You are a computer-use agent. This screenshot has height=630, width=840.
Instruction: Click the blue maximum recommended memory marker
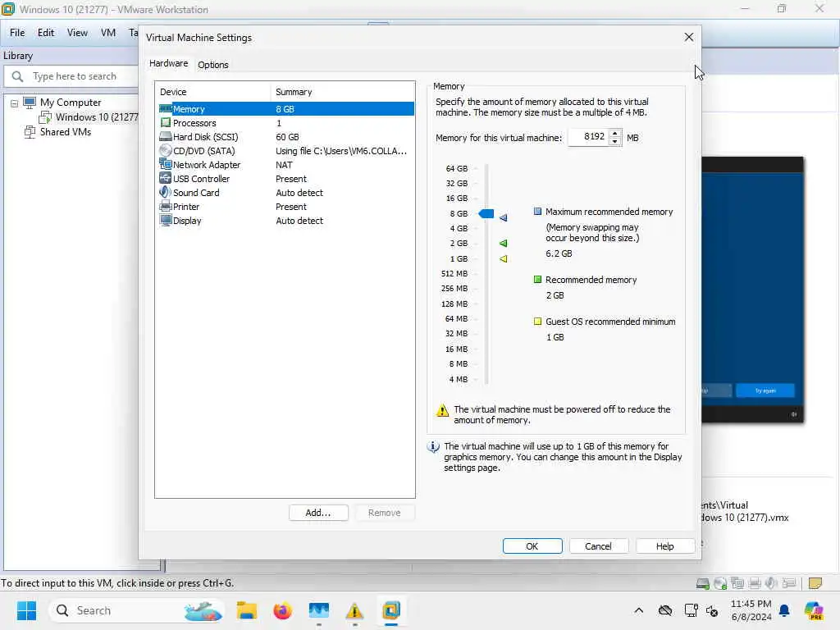(x=503, y=217)
